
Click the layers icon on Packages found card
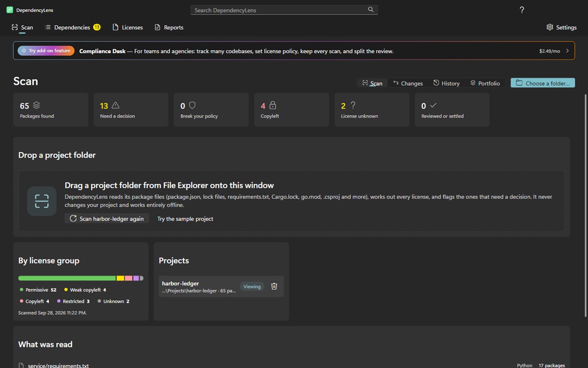(36, 105)
